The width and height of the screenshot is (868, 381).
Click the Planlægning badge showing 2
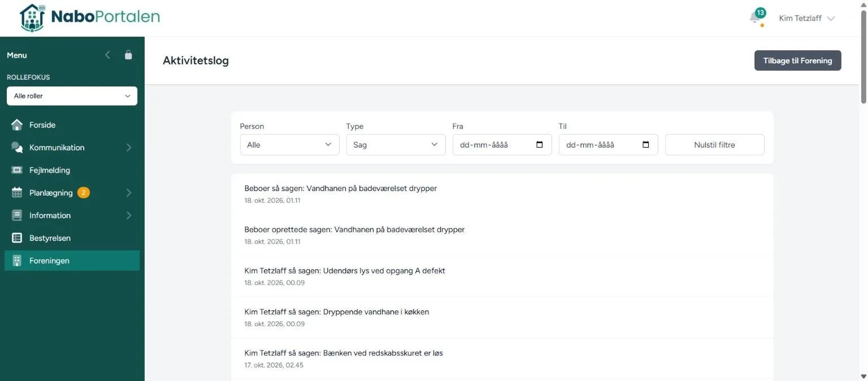click(x=83, y=193)
